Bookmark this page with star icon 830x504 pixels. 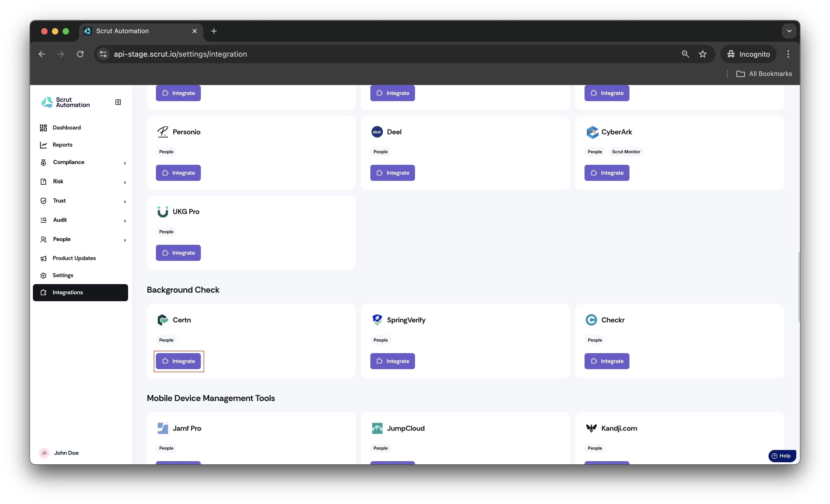702,54
